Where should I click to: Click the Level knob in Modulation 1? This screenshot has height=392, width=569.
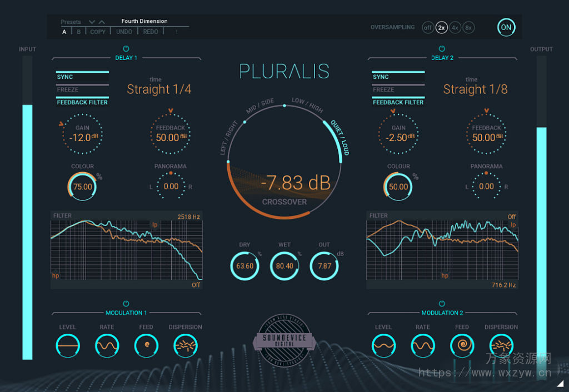67,345
